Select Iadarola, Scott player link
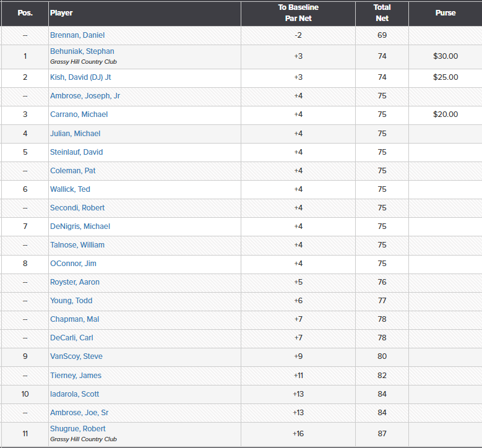The width and height of the screenshot is (482, 448). coord(74,394)
